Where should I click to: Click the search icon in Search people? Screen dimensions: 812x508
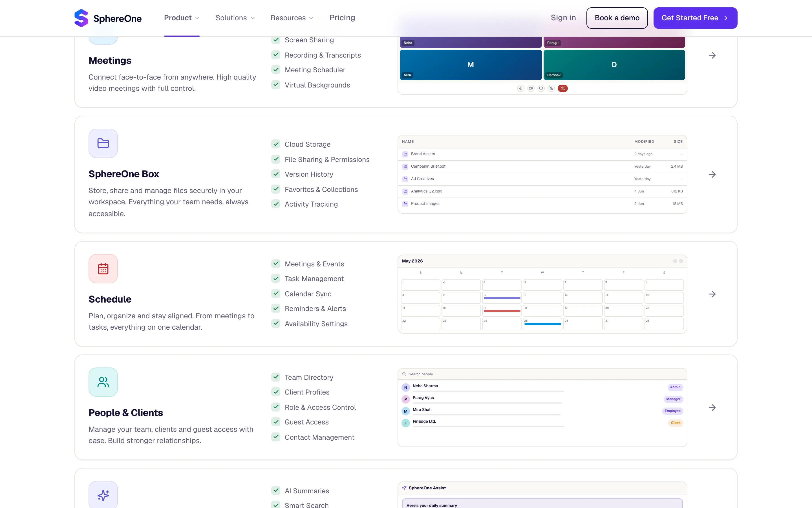coord(404,374)
